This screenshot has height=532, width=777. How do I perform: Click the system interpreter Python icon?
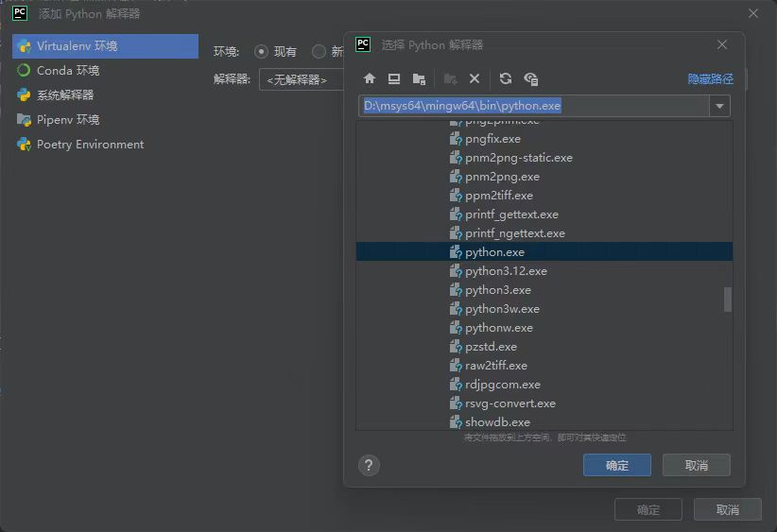point(24,94)
